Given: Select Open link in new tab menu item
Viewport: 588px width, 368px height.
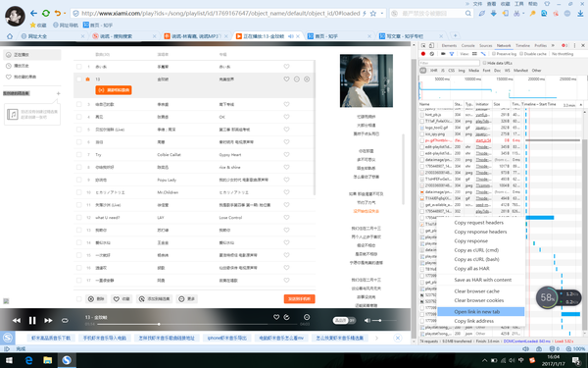Looking at the screenshot, I should (x=481, y=312).
